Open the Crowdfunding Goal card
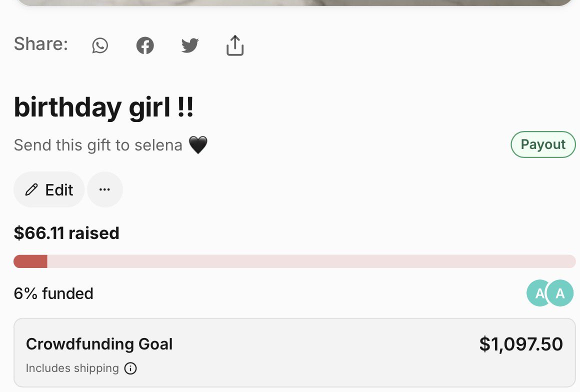The height and width of the screenshot is (392, 580). (294, 353)
